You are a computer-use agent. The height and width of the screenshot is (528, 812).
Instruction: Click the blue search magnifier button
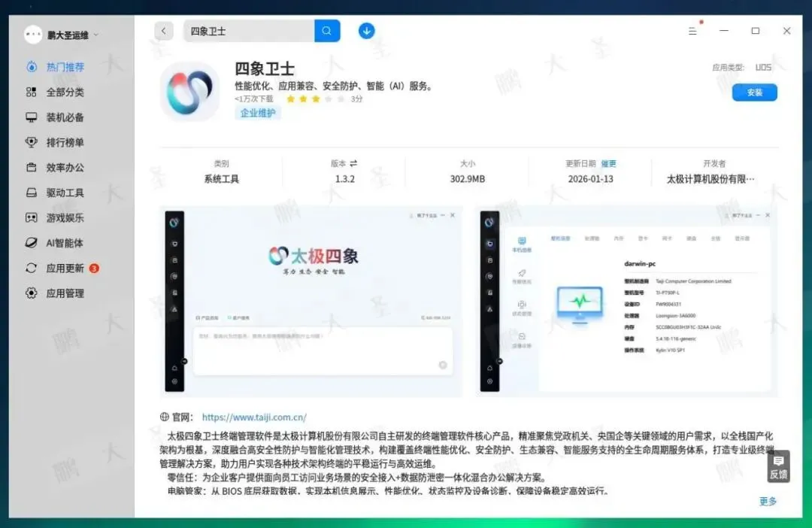(x=327, y=31)
